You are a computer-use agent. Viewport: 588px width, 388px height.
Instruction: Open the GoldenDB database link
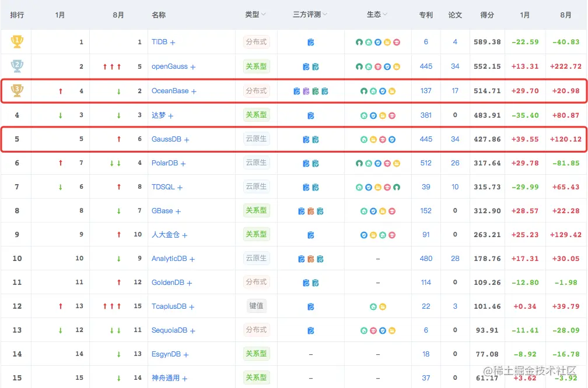coord(167,283)
